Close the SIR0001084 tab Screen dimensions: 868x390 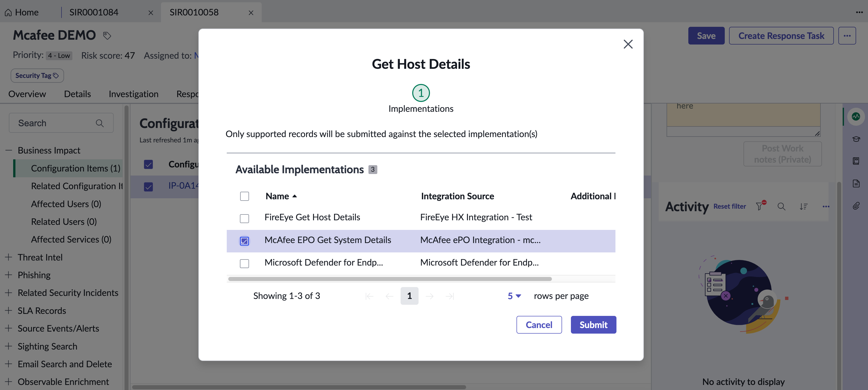151,13
